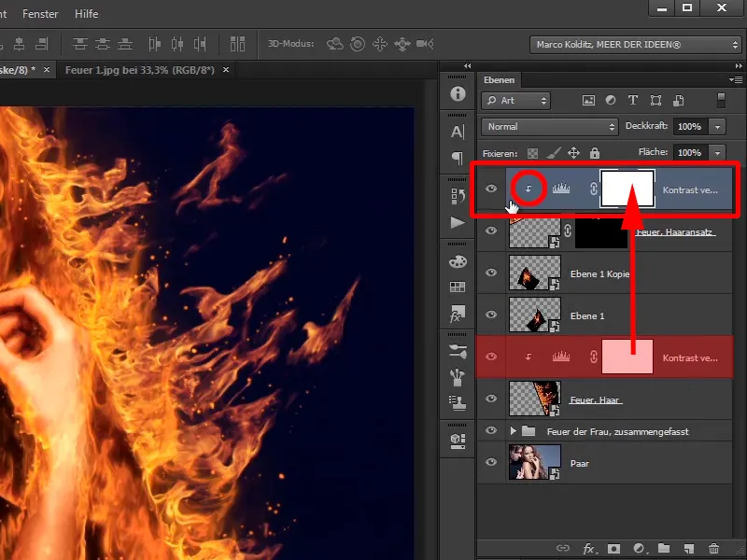Open the Styles fx panel icon in dock
The width and height of the screenshot is (747, 560).
(x=458, y=314)
